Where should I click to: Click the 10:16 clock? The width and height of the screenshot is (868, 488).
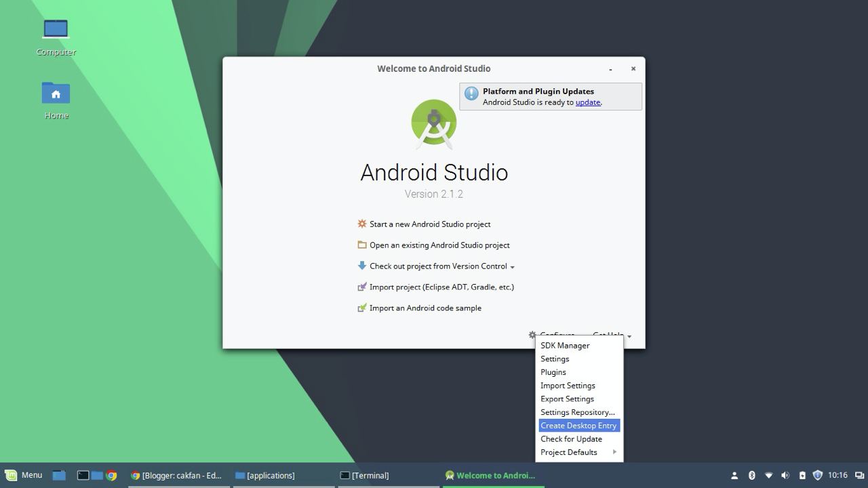[x=837, y=475]
